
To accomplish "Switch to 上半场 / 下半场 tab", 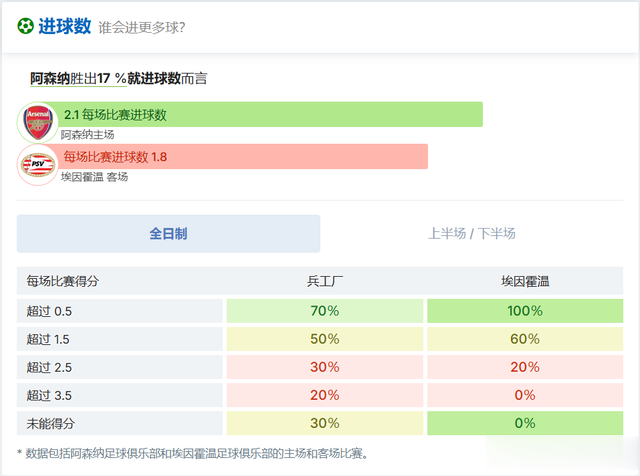I will click(x=472, y=233).
